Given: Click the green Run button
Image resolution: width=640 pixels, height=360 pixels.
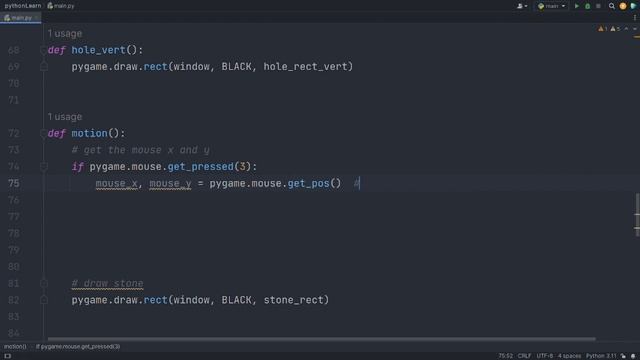Looking at the screenshot, I should (x=576, y=6).
